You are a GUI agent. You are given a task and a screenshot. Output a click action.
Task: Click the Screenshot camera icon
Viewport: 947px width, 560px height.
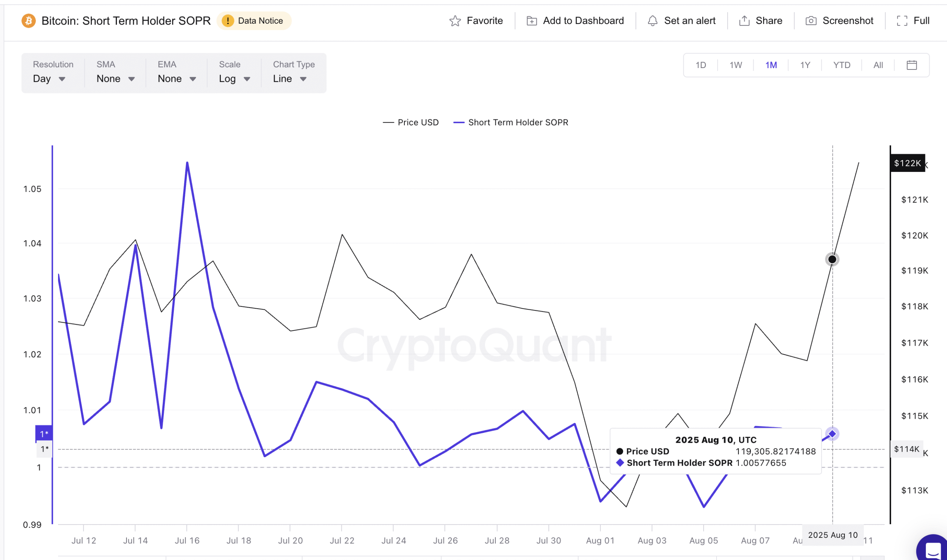pyautogui.click(x=811, y=21)
